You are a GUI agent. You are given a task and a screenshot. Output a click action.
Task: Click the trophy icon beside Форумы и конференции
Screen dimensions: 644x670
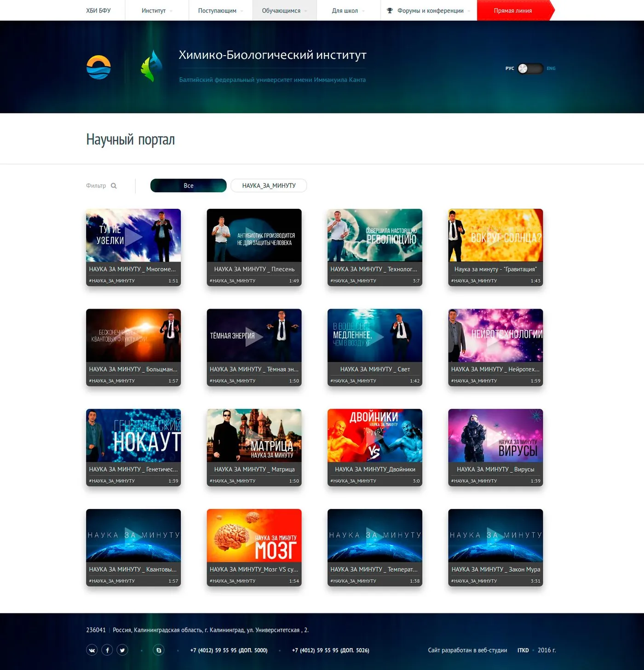click(x=390, y=11)
